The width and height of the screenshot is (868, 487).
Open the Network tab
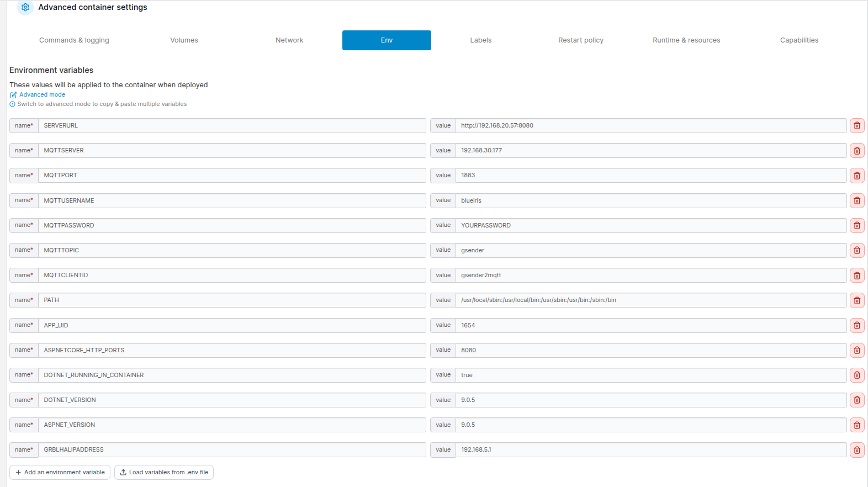click(289, 40)
